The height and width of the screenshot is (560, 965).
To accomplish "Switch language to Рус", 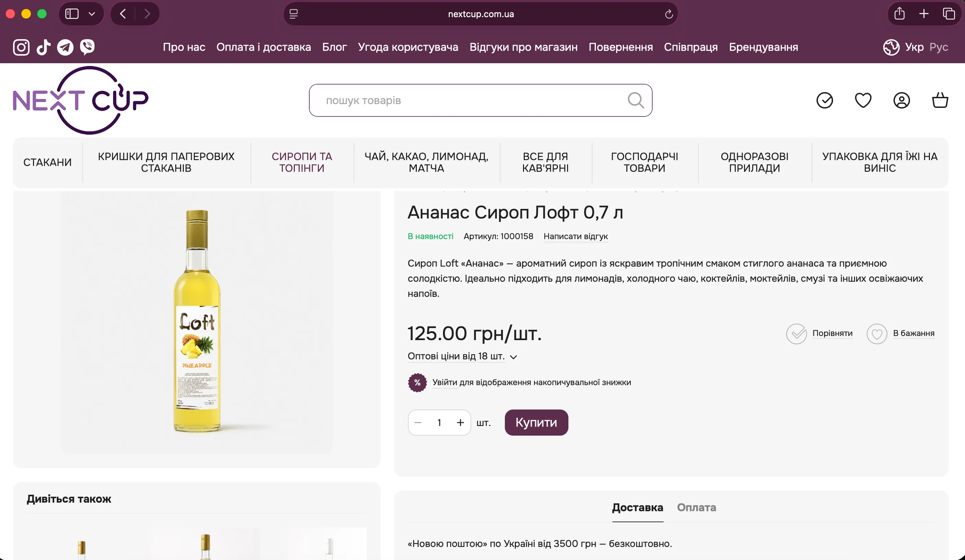I will [x=939, y=47].
